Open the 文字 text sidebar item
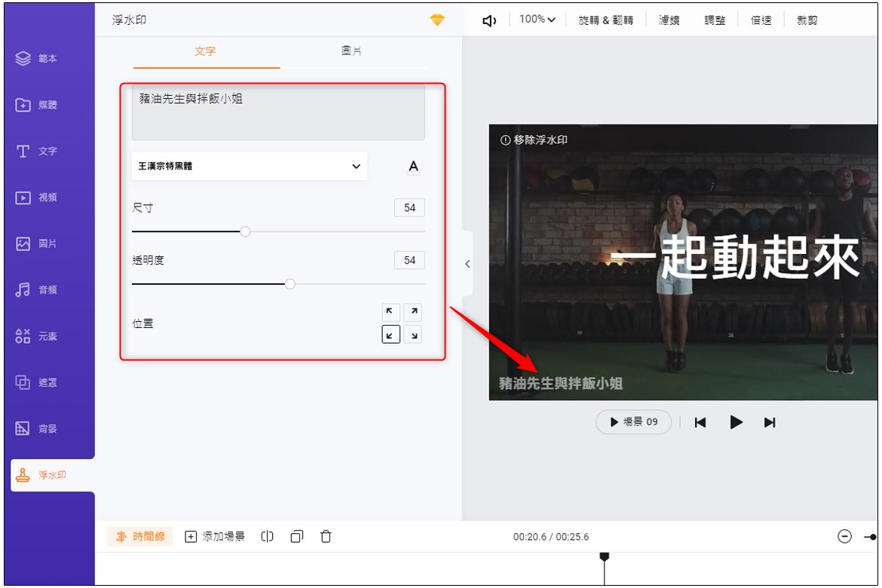The height and width of the screenshot is (588, 882). 37,151
